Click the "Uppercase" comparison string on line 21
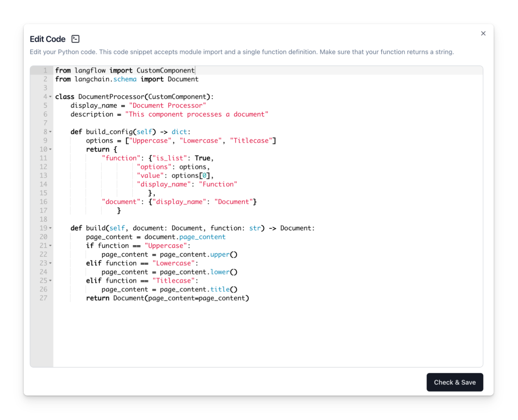518x420 pixels. click(x=166, y=246)
